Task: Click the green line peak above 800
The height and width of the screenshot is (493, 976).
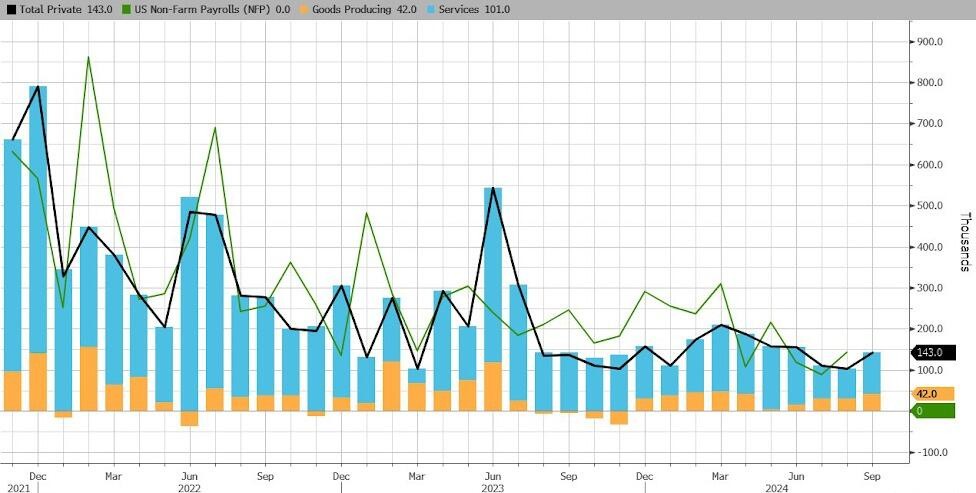Action: pyautogui.click(x=88, y=58)
